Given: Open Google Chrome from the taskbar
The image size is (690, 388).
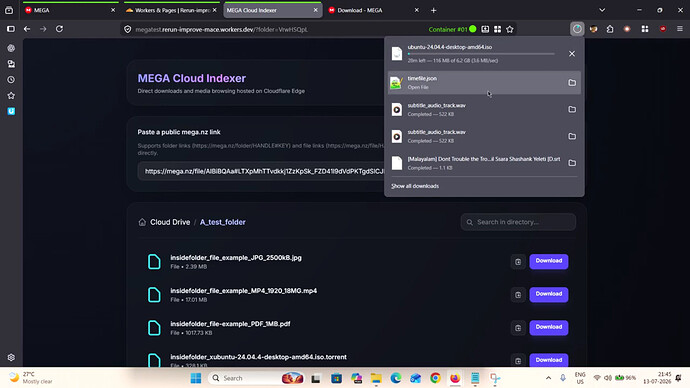Looking at the screenshot, I should click(435, 378).
